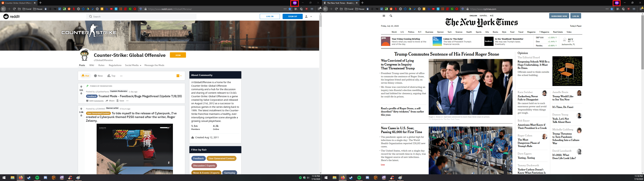The height and width of the screenshot is (181, 644).
Task: Upvote the Trusted Mode megathread post
Action: coord(81,86)
